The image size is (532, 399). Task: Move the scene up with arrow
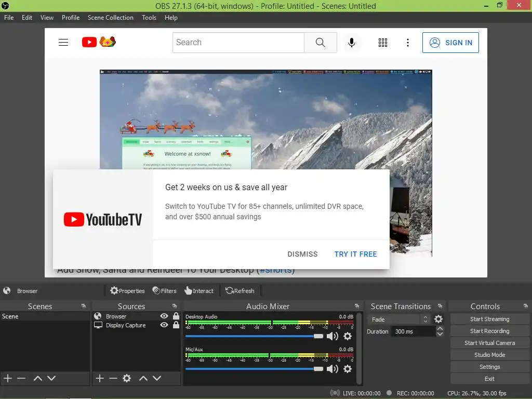37,378
